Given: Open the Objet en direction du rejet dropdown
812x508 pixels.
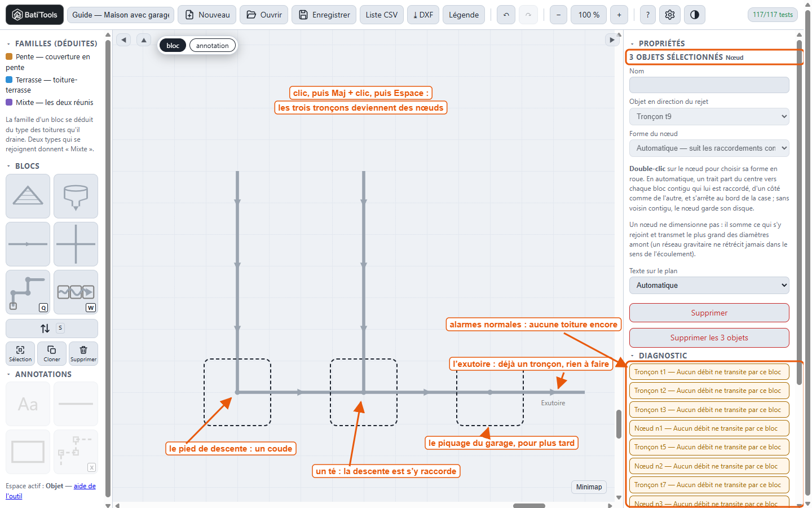Looking at the screenshot, I should pos(709,116).
